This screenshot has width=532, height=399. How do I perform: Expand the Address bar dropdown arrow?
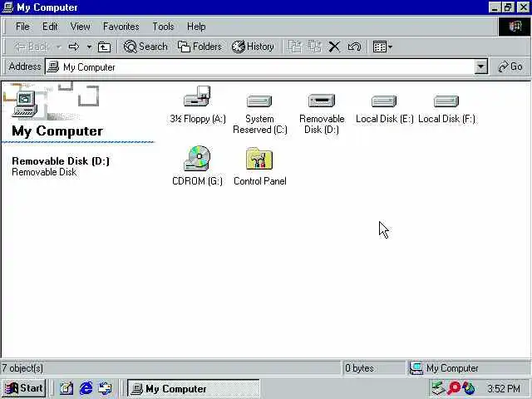pyautogui.click(x=480, y=66)
